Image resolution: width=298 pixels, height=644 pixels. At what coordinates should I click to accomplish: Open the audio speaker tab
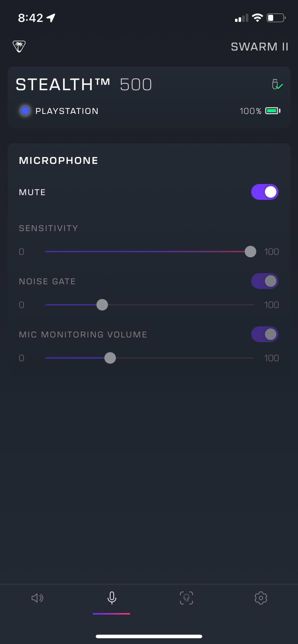click(x=37, y=598)
